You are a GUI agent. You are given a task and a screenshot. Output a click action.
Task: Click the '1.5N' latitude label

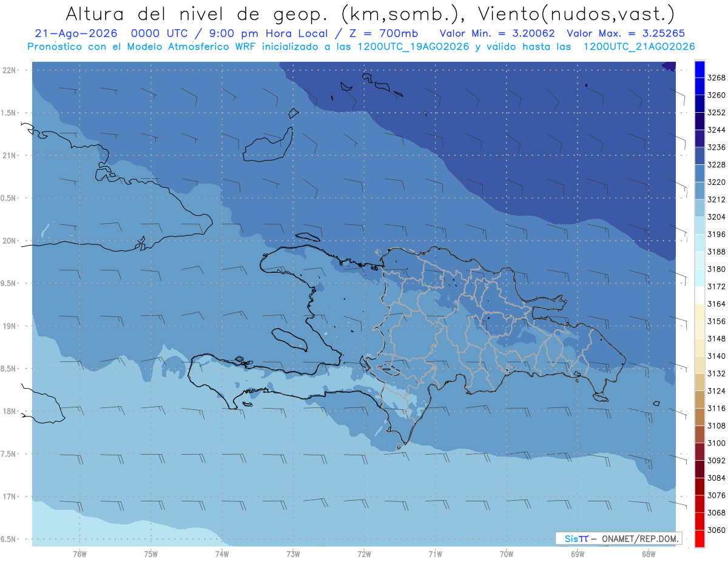click(x=9, y=113)
